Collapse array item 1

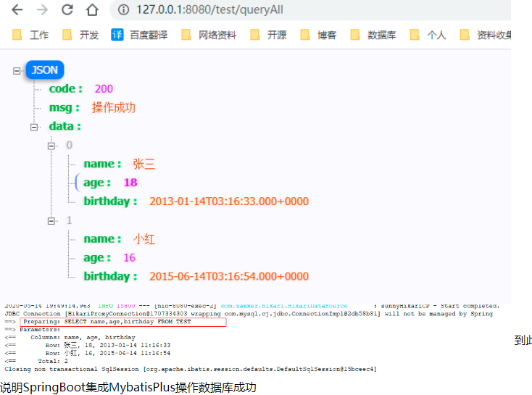pyautogui.click(x=51, y=221)
